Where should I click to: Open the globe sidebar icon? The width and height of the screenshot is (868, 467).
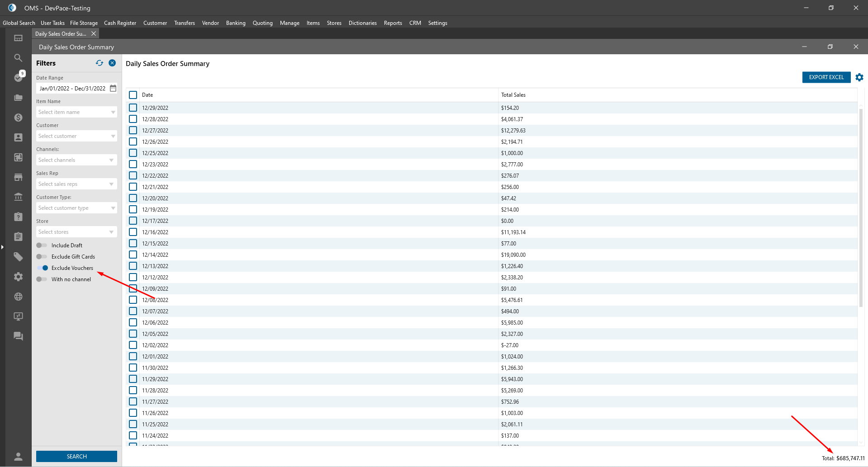pyautogui.click(x=18, y=297)
